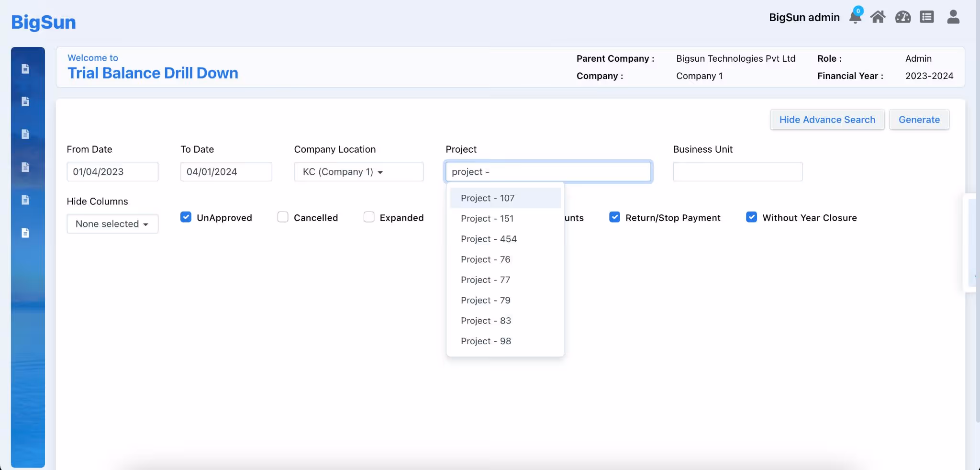Disable the Without Year Closure checkbox

point(752,217)
